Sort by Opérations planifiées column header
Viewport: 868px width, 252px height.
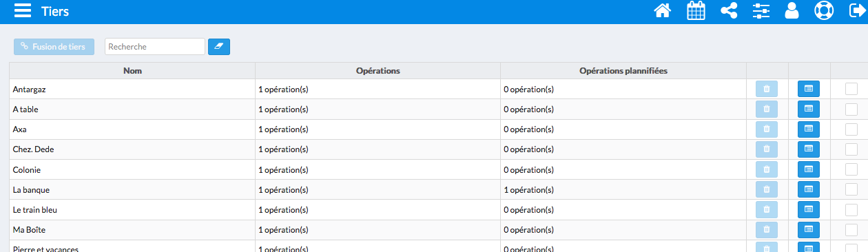(623, 70)
